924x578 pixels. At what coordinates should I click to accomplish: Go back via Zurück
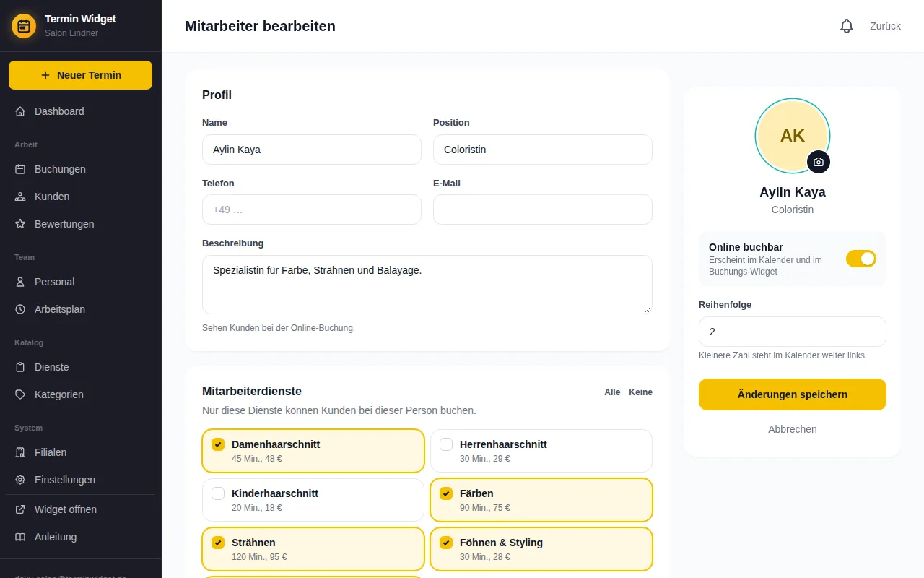tap(885, 26)
